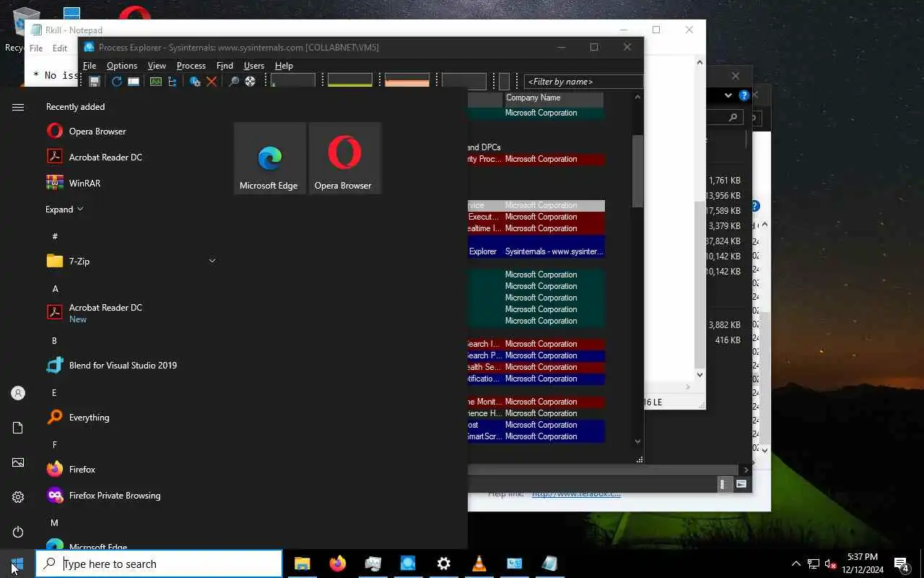Image resolution: width=924 pixels, height=578 pixels.
Task: Open Pictures icon in Start sidebar
Action: 18,462
